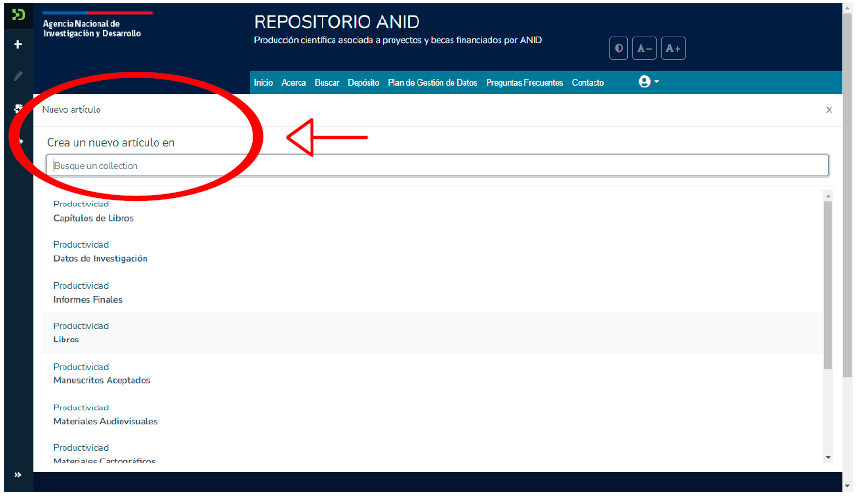Screen dimensions: 857x498
Task: Click the REPOSITORIO ANID title
Action: [x=337, y=22]
